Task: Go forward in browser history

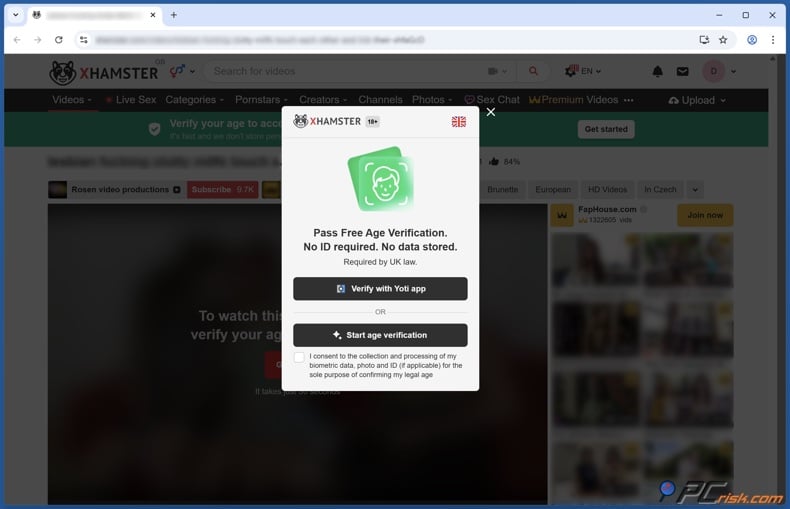Action: coord(38,40)
